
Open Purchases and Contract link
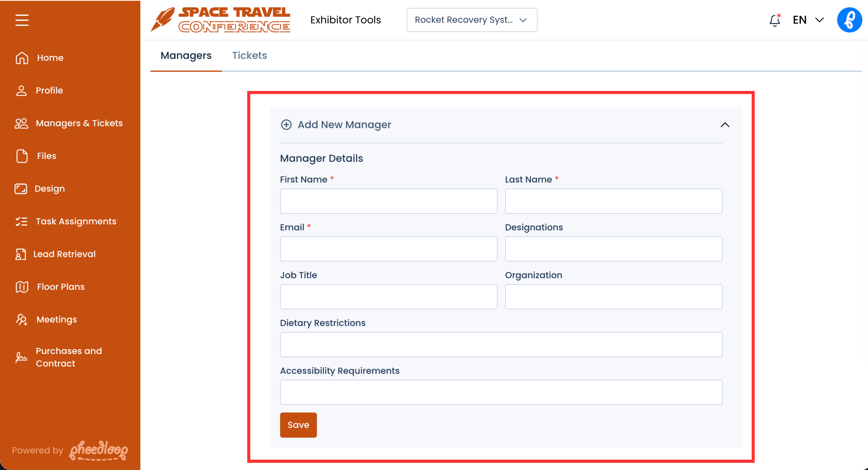pos(69,357)
